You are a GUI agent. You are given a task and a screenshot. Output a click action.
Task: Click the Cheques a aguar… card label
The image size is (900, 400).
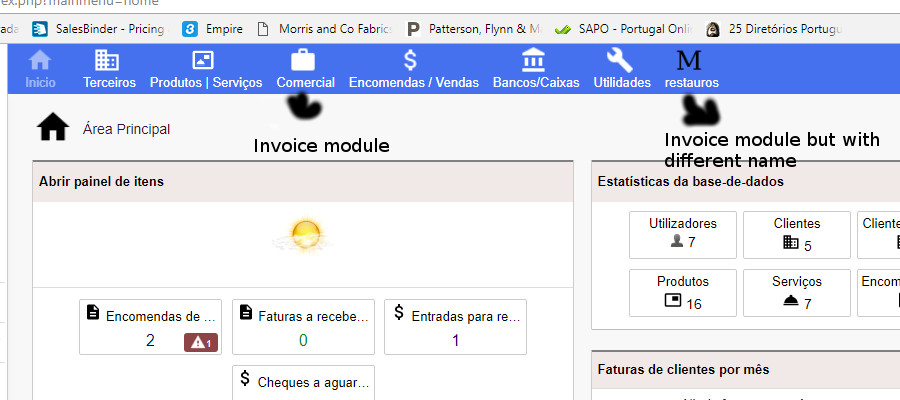[x=313, y=382]
